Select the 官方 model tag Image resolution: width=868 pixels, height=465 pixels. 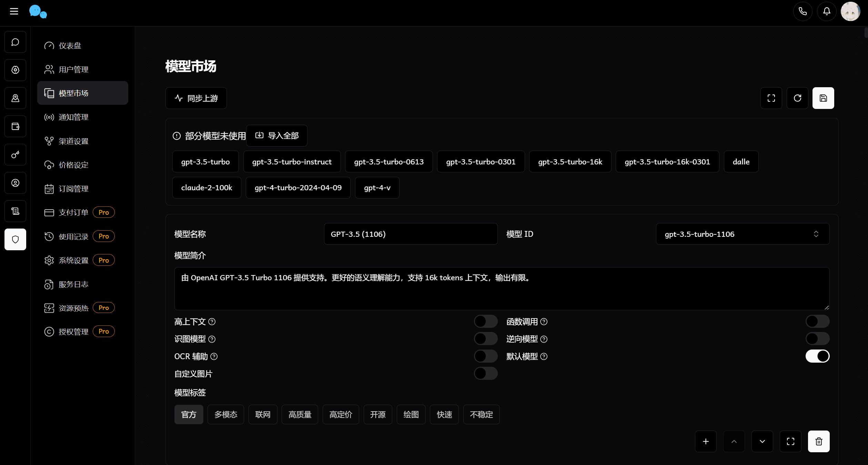coord(189,415)
